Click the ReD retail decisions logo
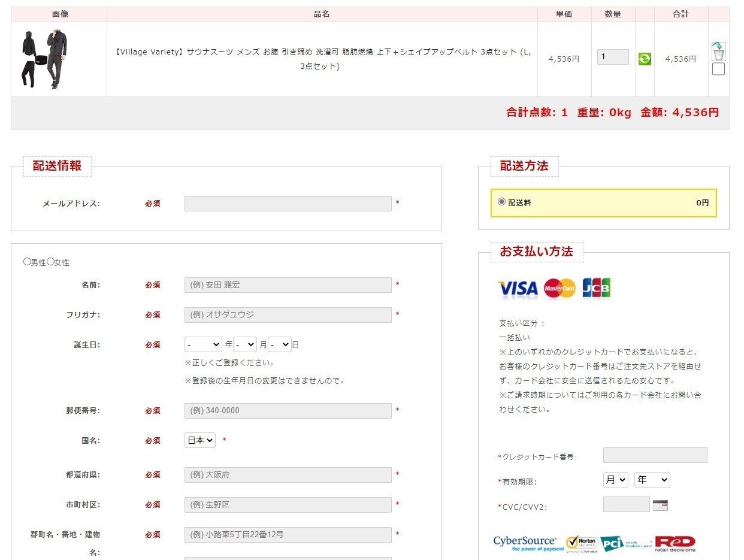Image resolution: width=744 pixels, height=560 pixels. point(675,543)
